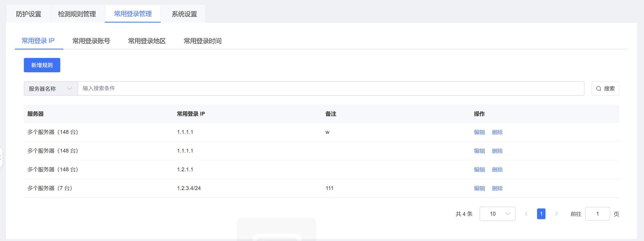Delete the second 1.1.1.1 rule without remark
644x241 pixels.
497,151
